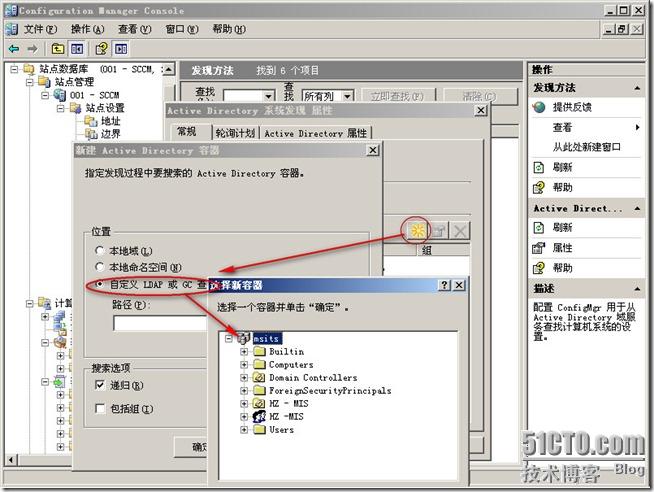Click the 清除 button

coord(479,97)
